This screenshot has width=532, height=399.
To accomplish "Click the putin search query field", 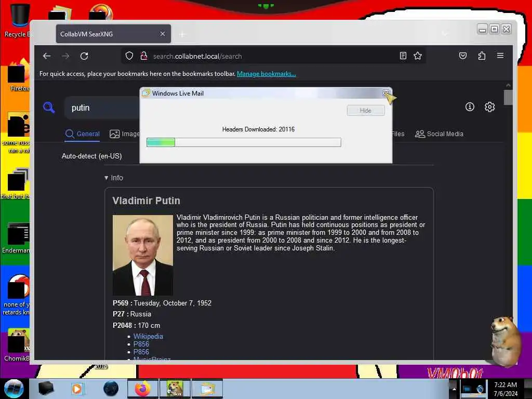I will tap(102, 108).
